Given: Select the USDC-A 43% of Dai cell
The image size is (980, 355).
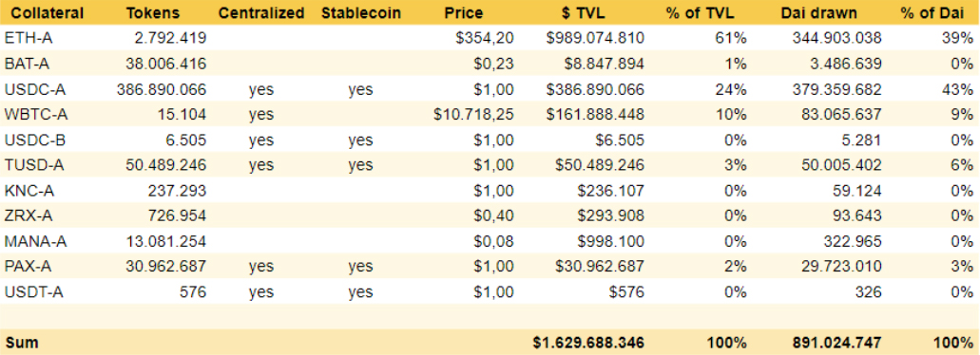Looking at the screenshot, I should (x=957, y=89).
